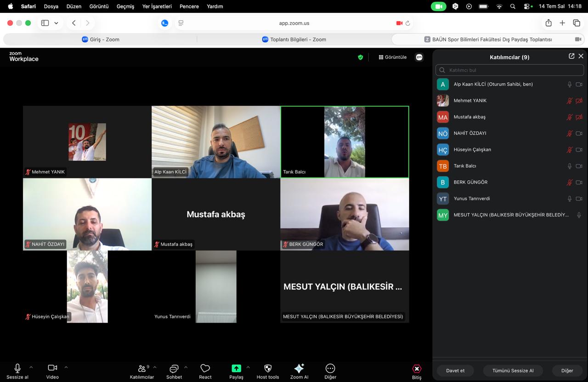
Task: Open the Görüntüle view layout dropdown
Action: pos(392,57)
